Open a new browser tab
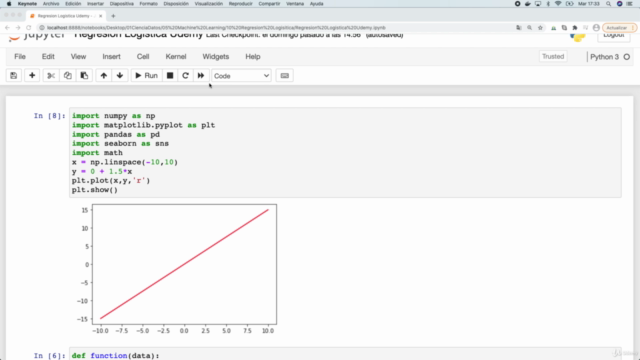Viewport: 640px width, 360px height. pyautogui.click(x=113, y=16)
